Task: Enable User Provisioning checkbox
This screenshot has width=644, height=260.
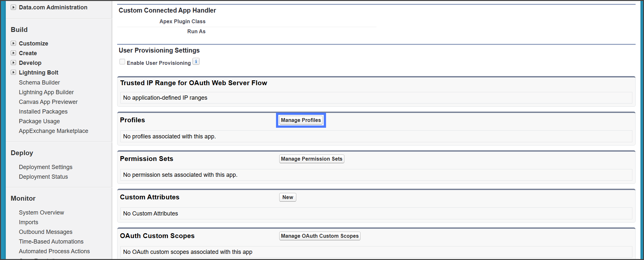Action: coord(122,62)
